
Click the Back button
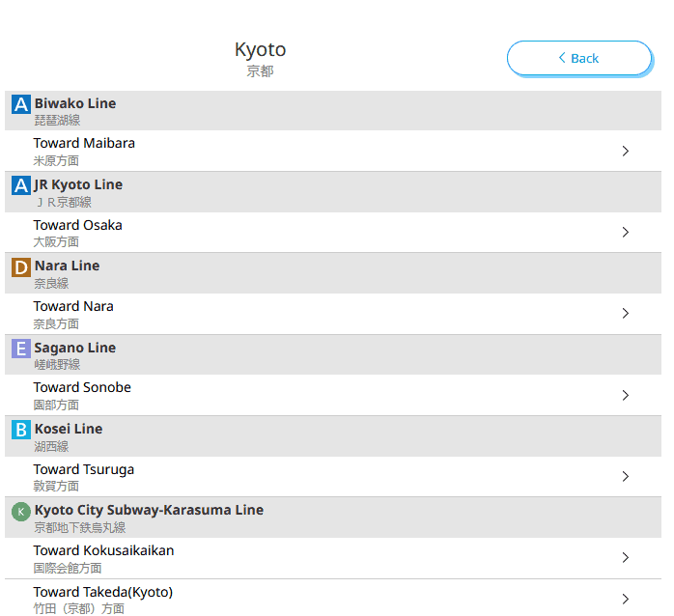pyautogui.click(x=579, y=58)
